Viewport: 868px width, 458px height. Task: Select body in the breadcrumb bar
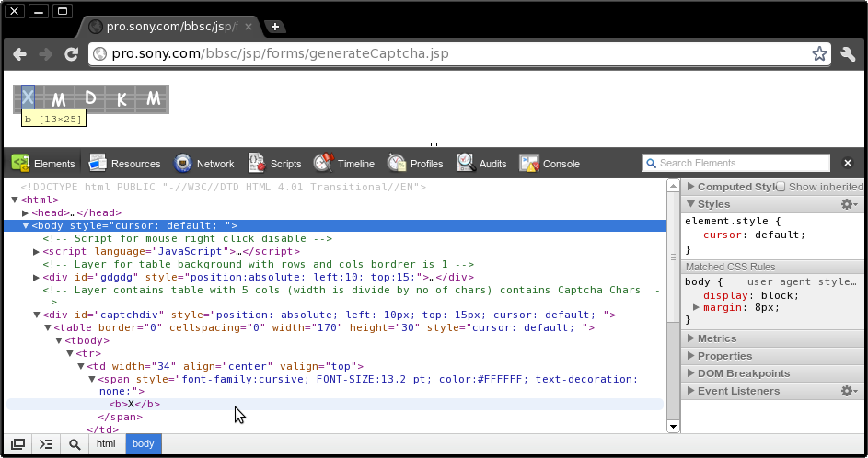(x=144, y=443)
